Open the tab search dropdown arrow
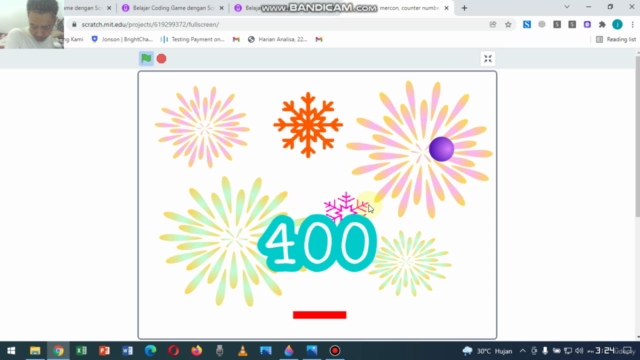640x360 pixels. click(567, 7)
